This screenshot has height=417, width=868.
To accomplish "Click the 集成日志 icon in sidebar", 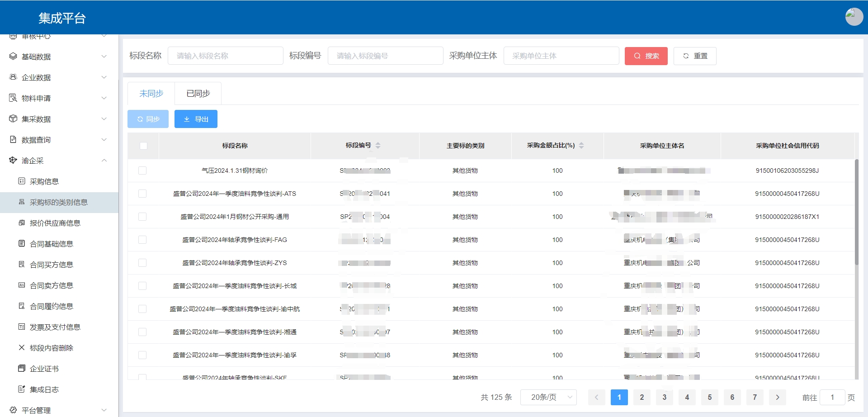I will coord(21,389).
